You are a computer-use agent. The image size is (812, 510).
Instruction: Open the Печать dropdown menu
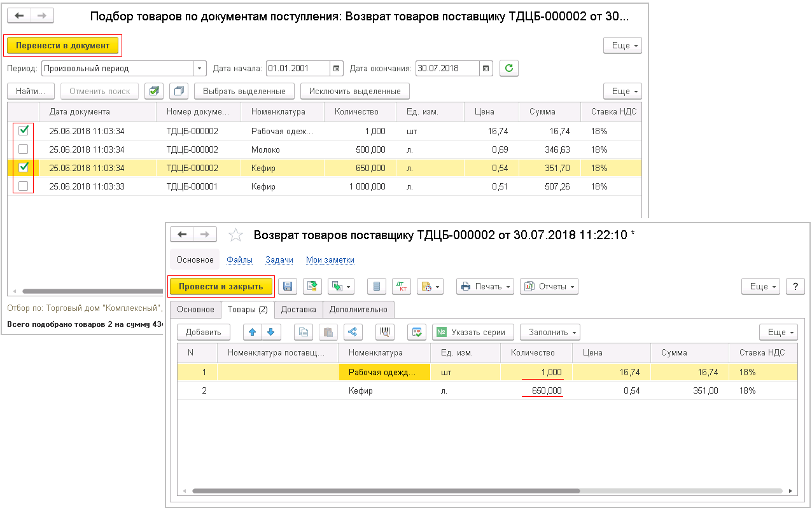485,287
